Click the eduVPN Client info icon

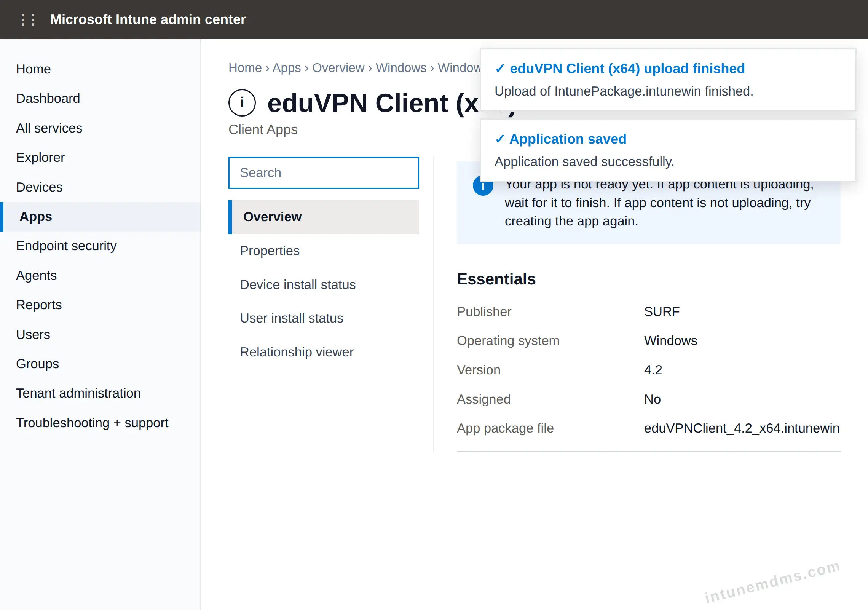click(x=242, y=103)
